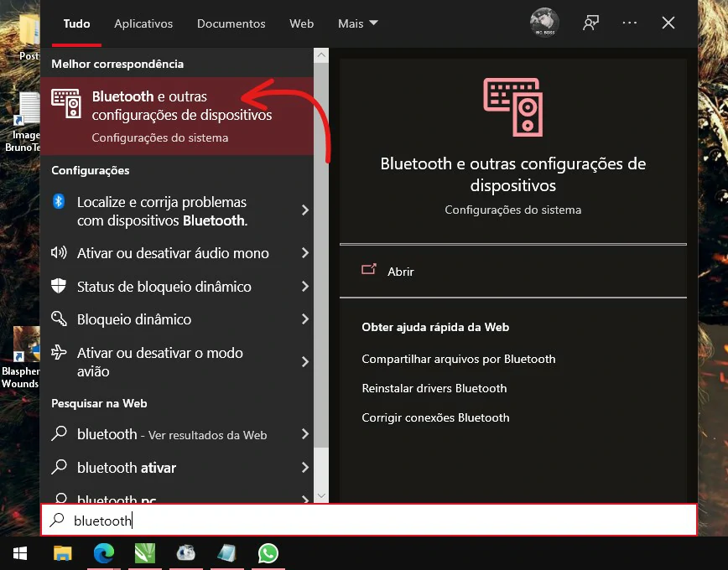The height and width of the screenshot is (570, 728).
Task: Open File Explorer from the taskbar
Action: (x=63, y=553)
